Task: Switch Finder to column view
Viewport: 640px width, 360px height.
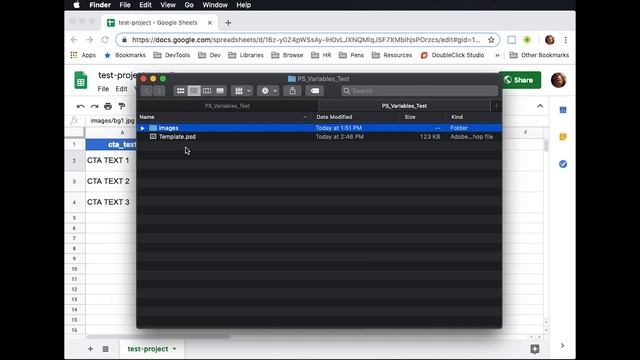Action: pyautogui.click(x=207, y=91)
